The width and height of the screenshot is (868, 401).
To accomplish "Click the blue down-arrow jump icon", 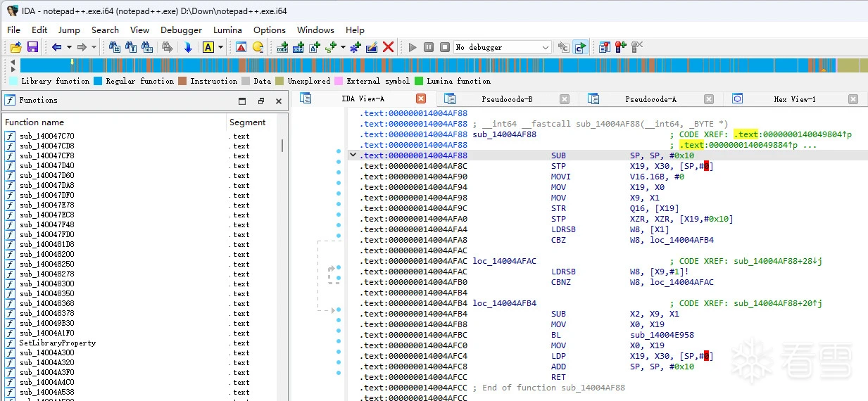I will pos(188,47).
